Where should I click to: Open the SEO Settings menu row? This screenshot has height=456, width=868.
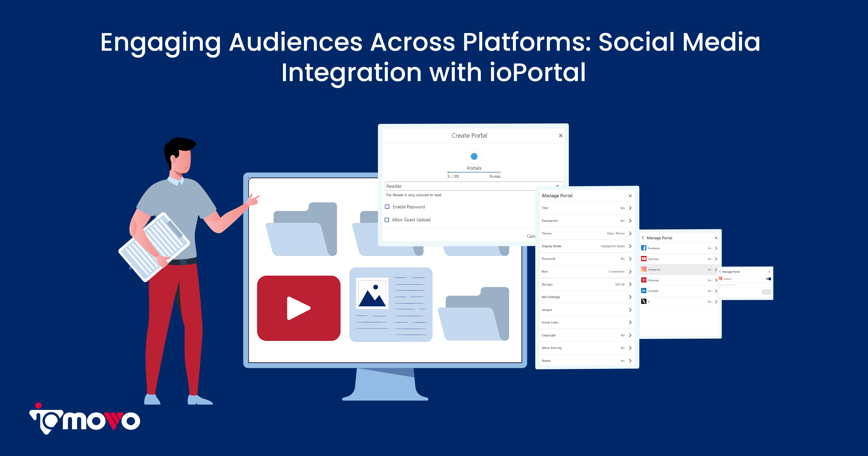(586, 297)
